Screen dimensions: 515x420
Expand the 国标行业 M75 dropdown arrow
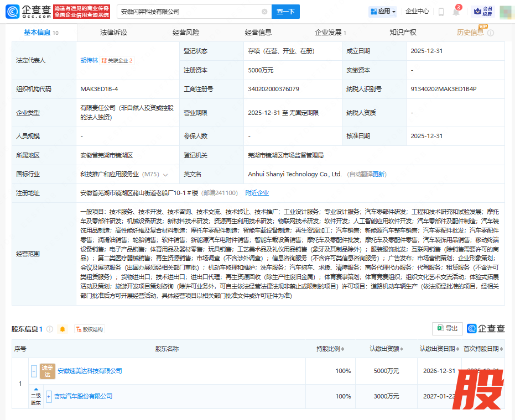(x=165, y=175)
